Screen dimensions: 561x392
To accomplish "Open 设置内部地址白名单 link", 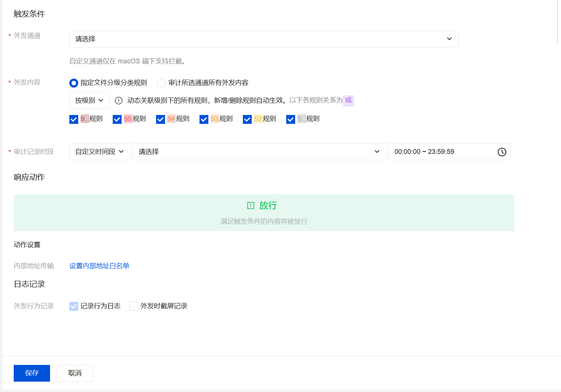I will [x=99, y=266].
